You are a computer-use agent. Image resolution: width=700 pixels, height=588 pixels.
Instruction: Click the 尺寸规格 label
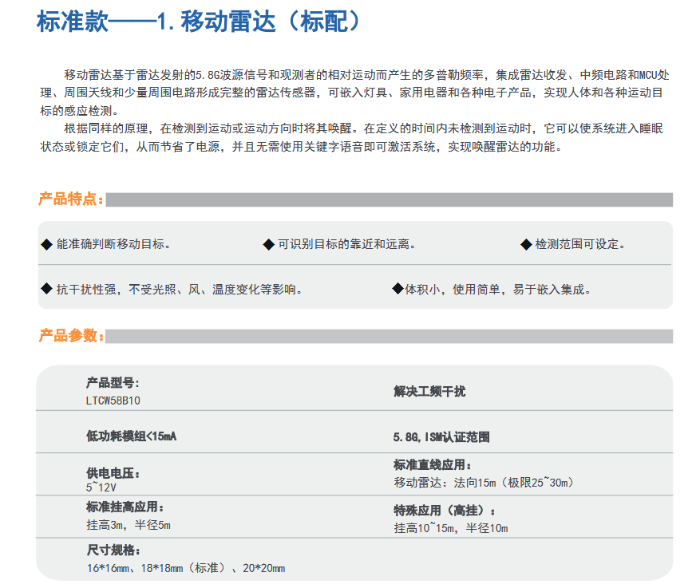pos(113,551)
